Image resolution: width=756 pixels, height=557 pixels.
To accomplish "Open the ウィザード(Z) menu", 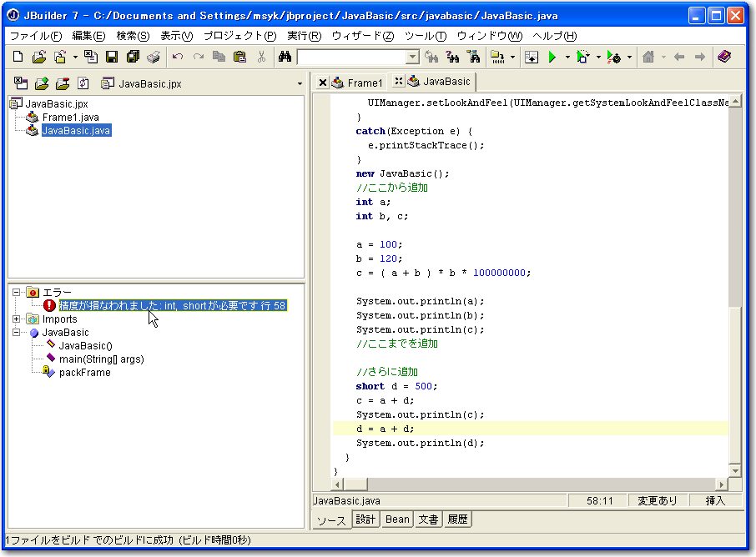I will (x=362, y=36).
